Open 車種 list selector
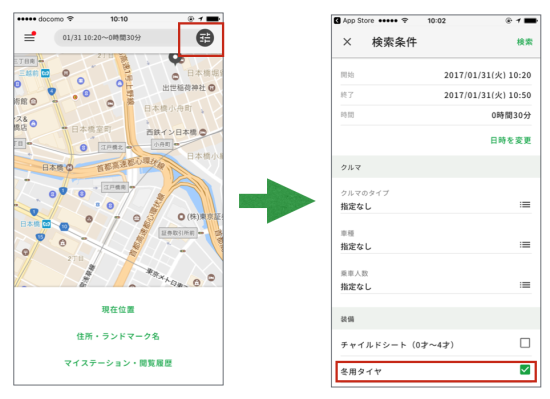The image size is (550, 399). (525, 244)
